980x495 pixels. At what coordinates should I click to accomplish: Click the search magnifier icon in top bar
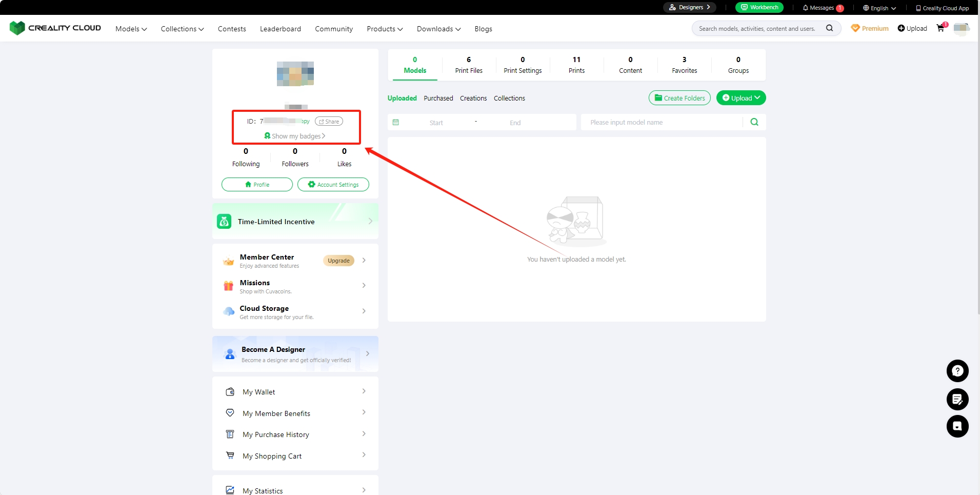pyautogui.click(x=829, y=28)
